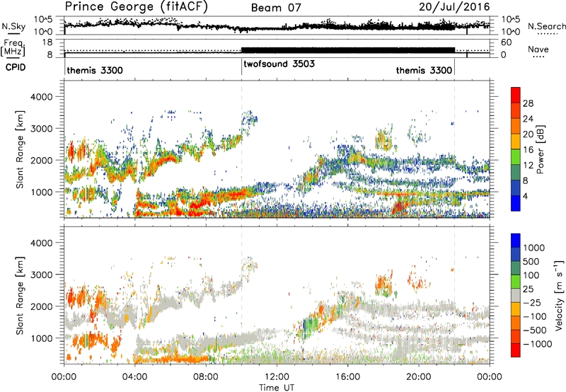Click the '12:00' time axis tick label
The image size is (566, 392).
tap(277, 377)
